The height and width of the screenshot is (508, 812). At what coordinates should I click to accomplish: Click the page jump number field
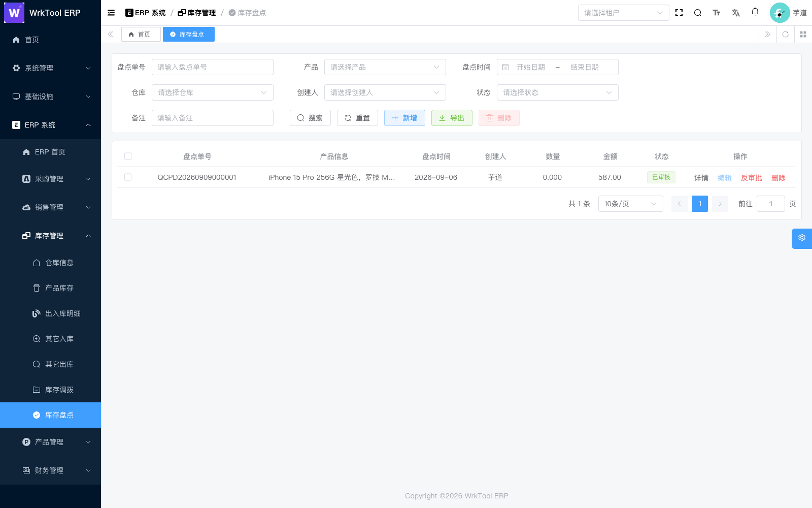point(770,204)
